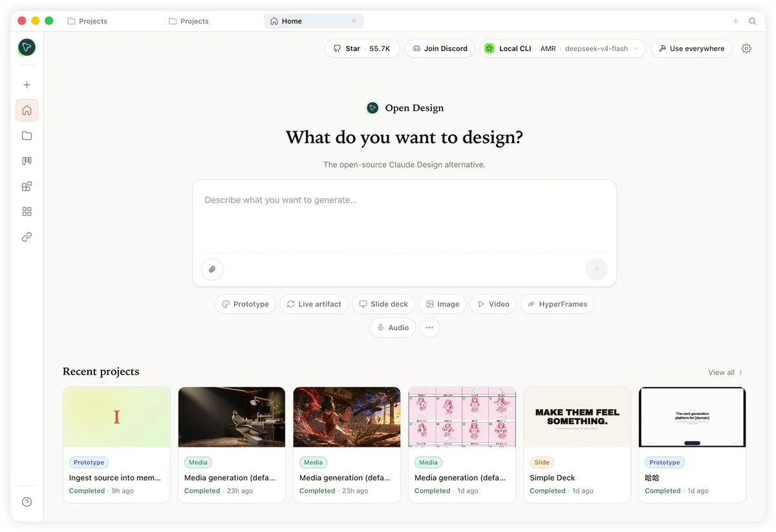Open the kanban board icon in the sidebar
Image resolution: width=776 pixels, height=532 pixels.
pos(27,161)
